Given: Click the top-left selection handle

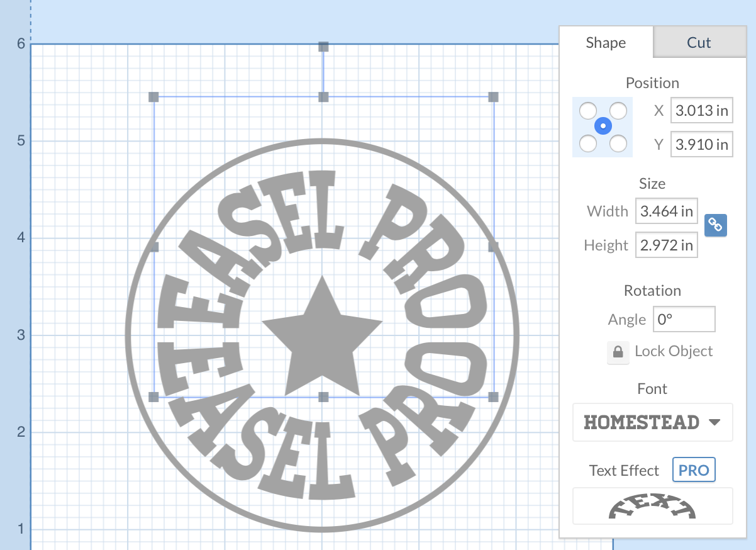Looking at the screenshot, I should tap(153, 97).
